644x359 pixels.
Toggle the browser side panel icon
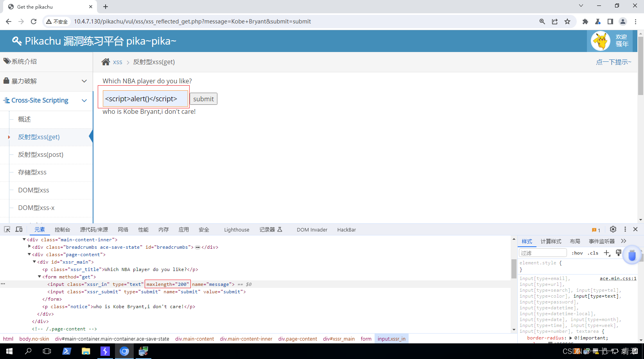[x=610, y=22]
